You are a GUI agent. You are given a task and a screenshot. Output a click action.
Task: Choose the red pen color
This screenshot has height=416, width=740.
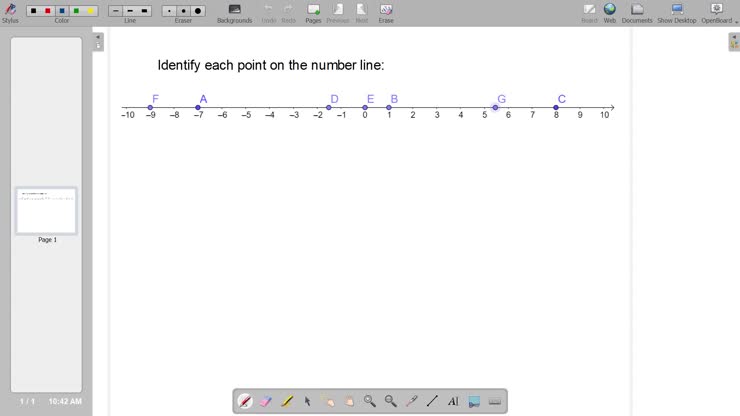(48, 10)
